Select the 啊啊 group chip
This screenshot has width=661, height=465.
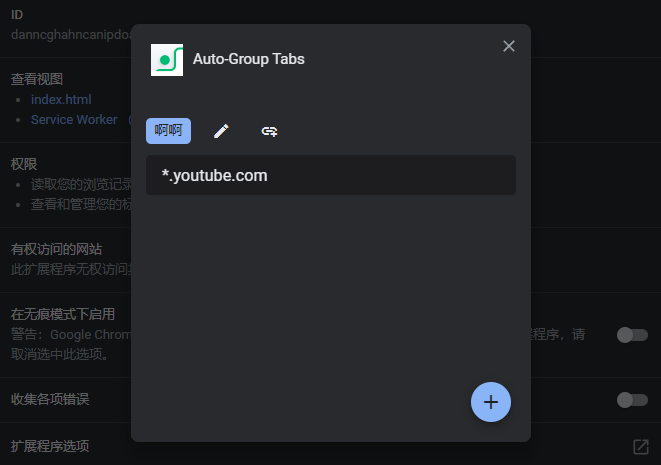(168, 131)
